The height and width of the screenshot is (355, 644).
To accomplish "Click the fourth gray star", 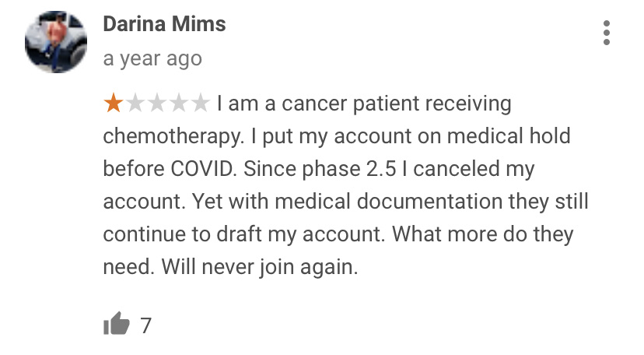I will pyautogui.click(x=179, y=103).
